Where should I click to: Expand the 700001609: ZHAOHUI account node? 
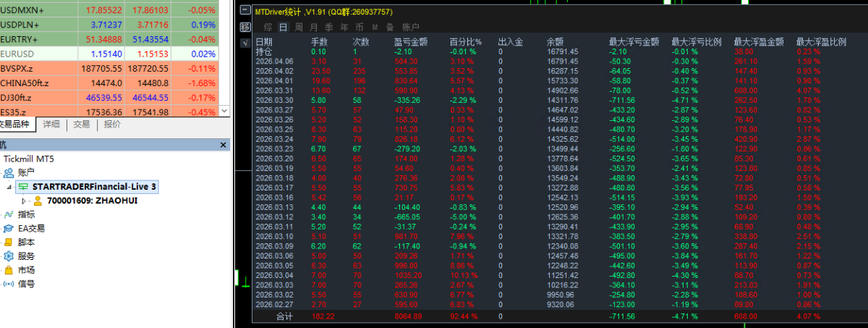[24, 201]
